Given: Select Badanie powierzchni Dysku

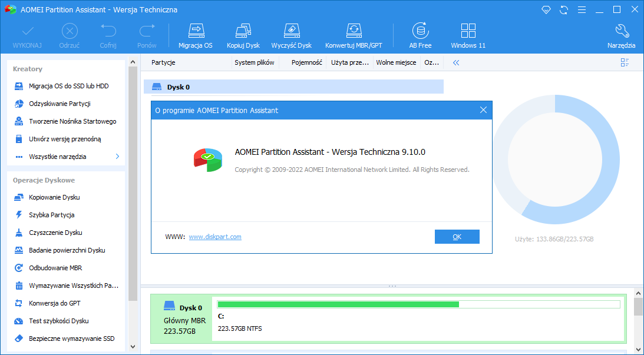Looking at the screenshot, I should coord(66,250).
